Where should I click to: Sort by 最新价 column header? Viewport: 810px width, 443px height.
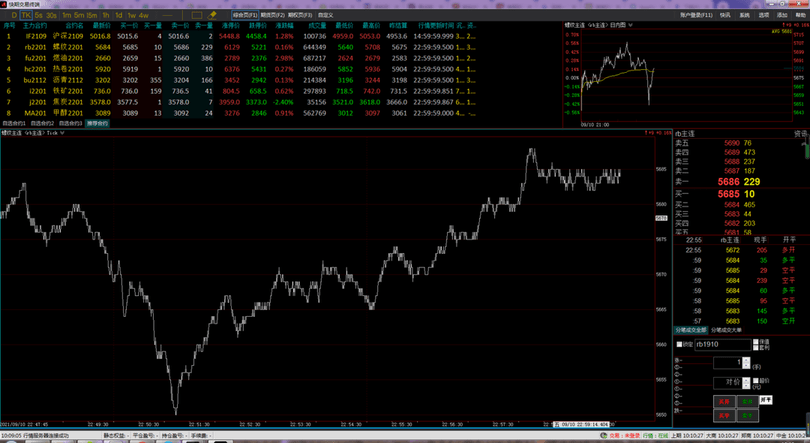pyautogui.click(x=101, y=25)
